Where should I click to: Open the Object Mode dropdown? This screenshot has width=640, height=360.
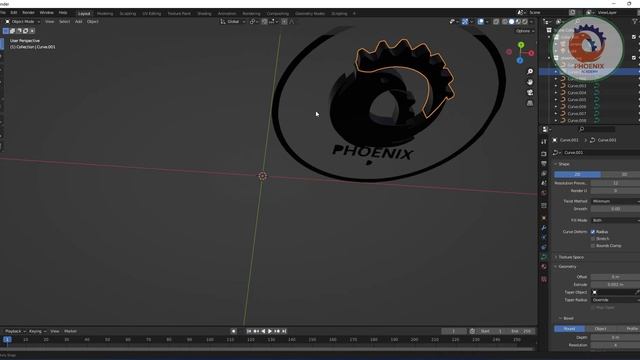coord(23,22)
